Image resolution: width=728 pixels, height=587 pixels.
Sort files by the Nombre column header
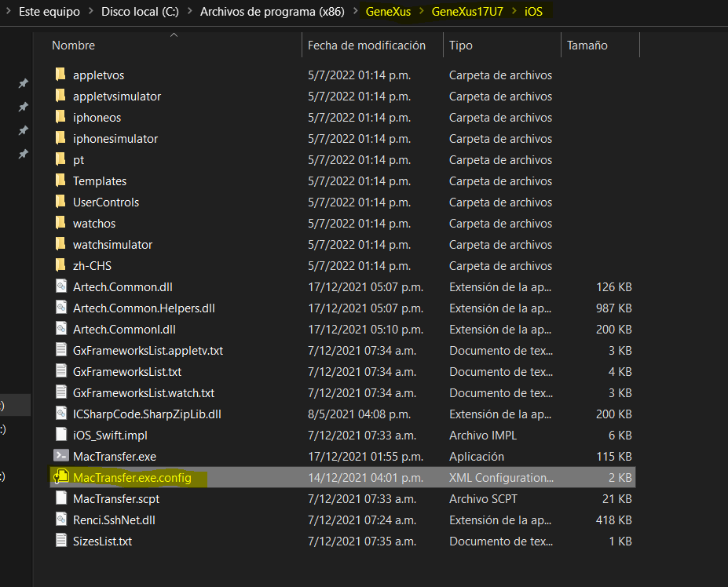point(74,46)
